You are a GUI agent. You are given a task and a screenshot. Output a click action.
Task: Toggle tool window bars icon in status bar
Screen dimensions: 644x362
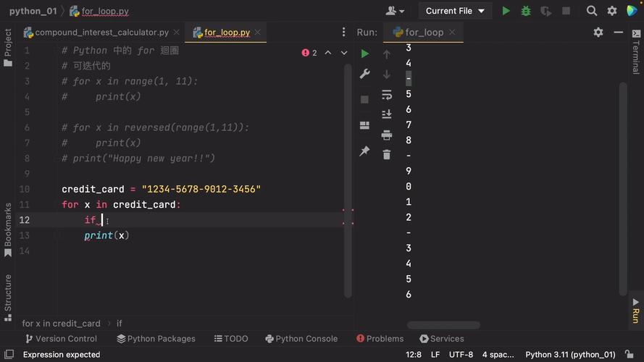[9, 354]
